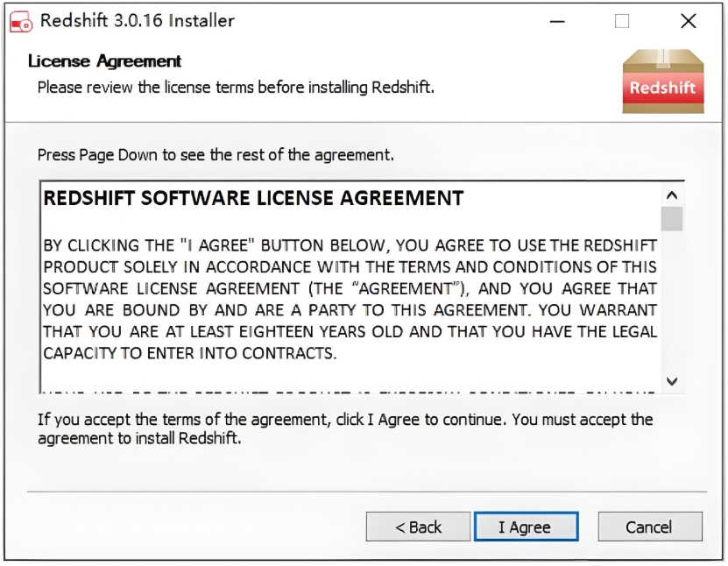Screen dimensions: 728x566
Task: Click the Redshift 3.0.16 Installer title text
Action: click(x=138, y=21)
